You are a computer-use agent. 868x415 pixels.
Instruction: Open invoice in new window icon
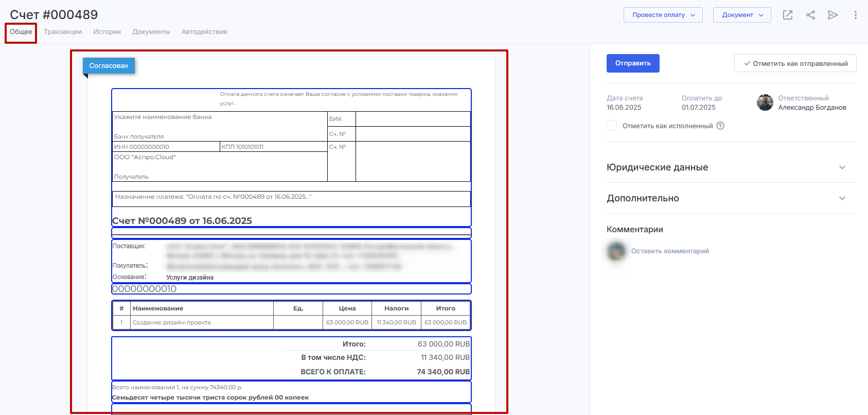pos(787,15)
